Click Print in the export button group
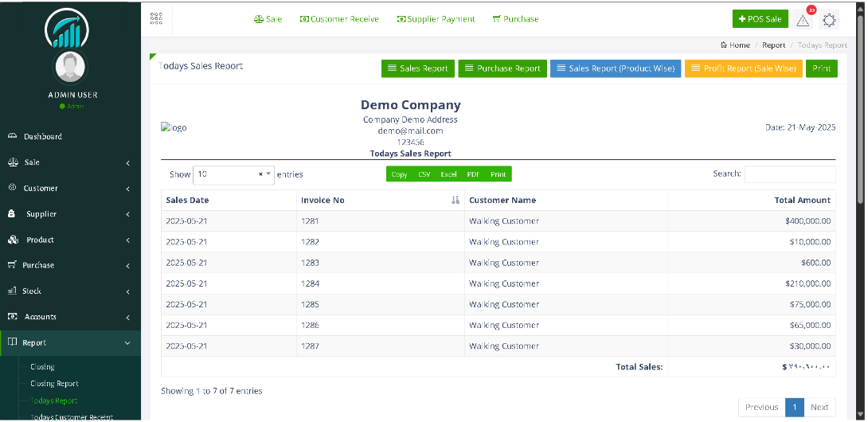The image size is (868, 422). pyautogui.click(x=499, y=174)
